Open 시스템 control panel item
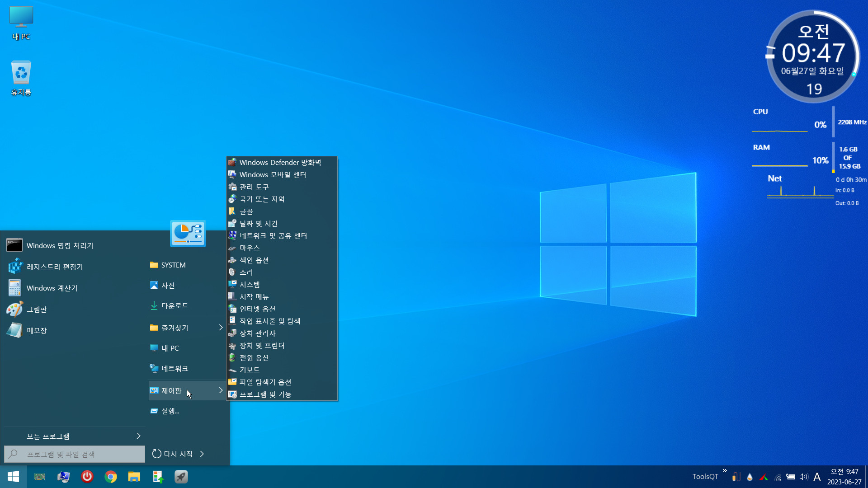The height and width of the screenshot is (488, 868). (282, 284)
